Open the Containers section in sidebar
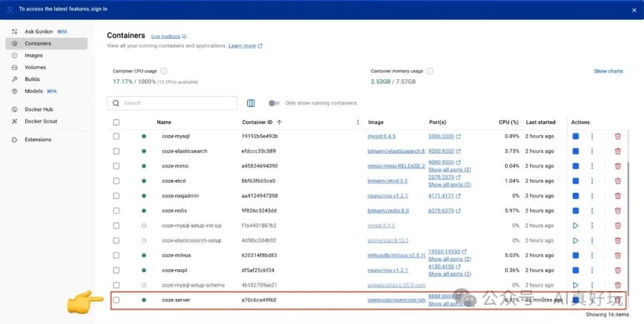Viewport: 644px width, 324px height. click(47, 43)
